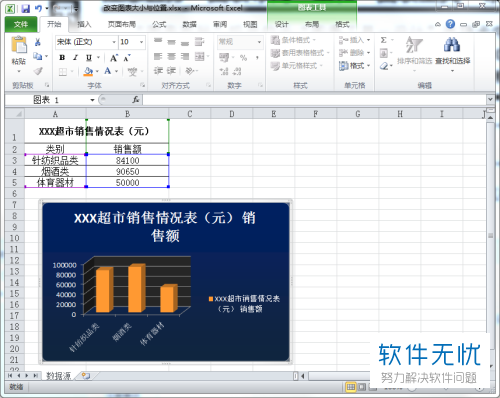Click the Clear eraser icon
The height and width of the screenshot is (398, 500).
pyautogui.click(x=384, y=66)
